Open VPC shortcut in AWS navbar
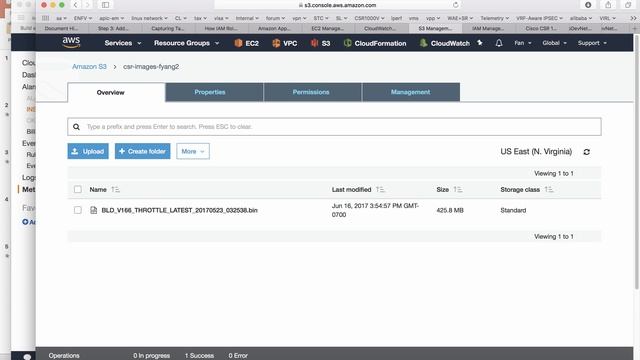 [284, 43]
